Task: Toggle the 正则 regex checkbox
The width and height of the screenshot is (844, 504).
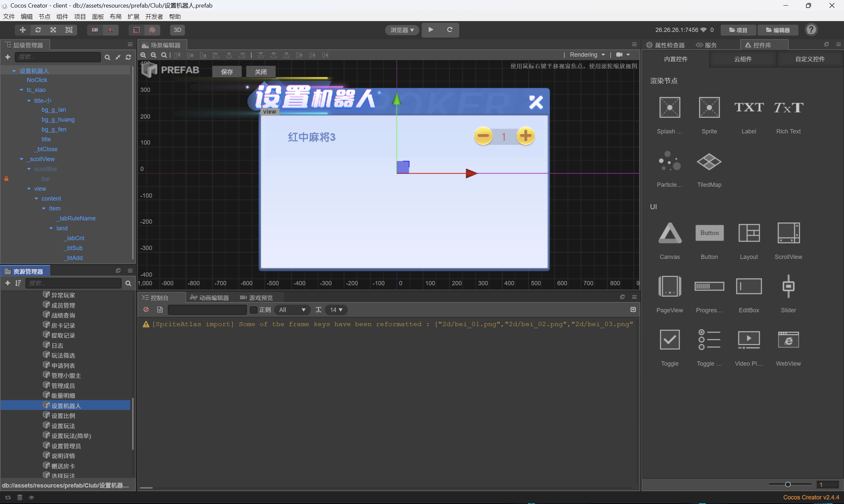Action: point(254,310)
